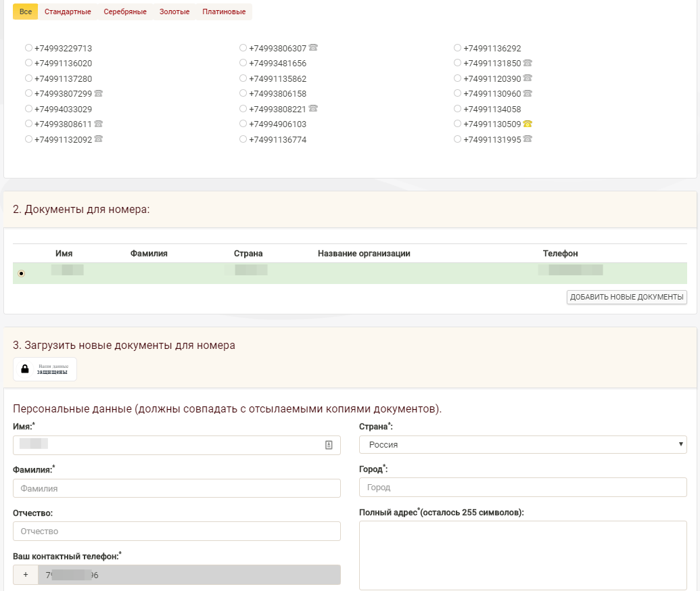Choose number +74991134058
Viewport: 700px width, 591px height.
(x=457, y=108)
